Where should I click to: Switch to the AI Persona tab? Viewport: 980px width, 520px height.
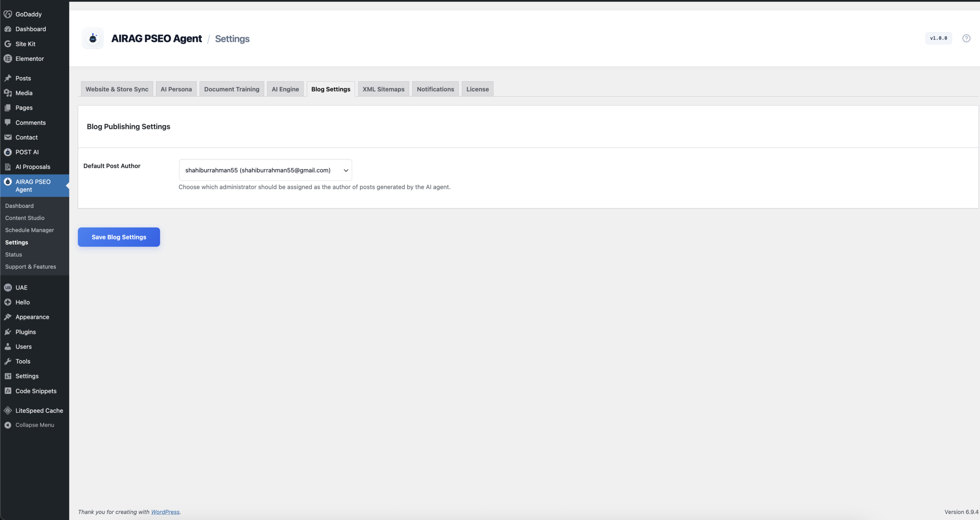(x=176, y=89)
